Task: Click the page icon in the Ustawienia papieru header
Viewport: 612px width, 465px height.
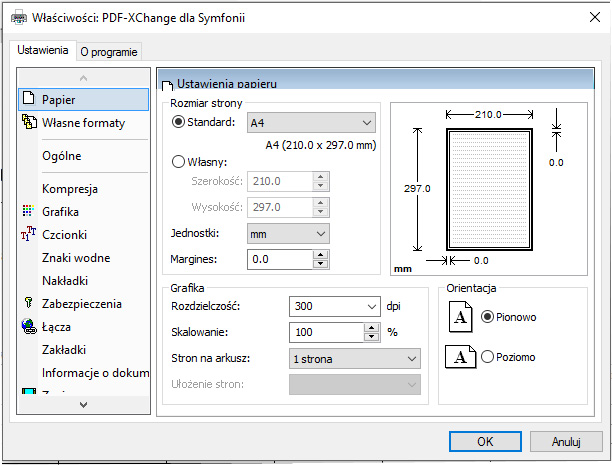Action: [167, 86]
